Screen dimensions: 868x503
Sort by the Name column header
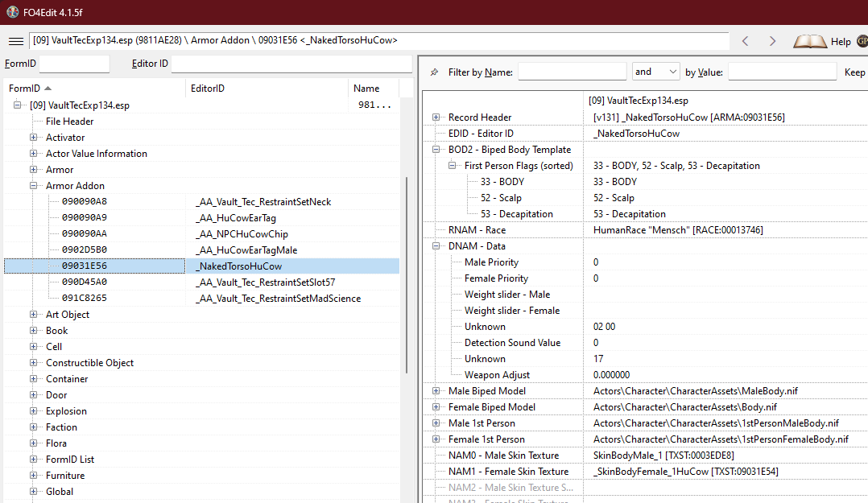(373, 88)
